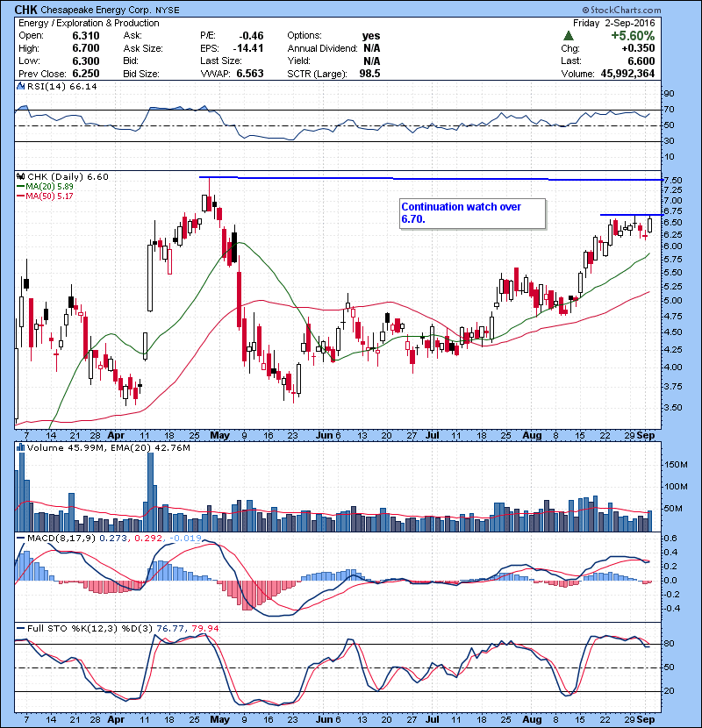The image size is (702, 728).
Task: Click the MACD value 0.273
Action: point(113,539)
